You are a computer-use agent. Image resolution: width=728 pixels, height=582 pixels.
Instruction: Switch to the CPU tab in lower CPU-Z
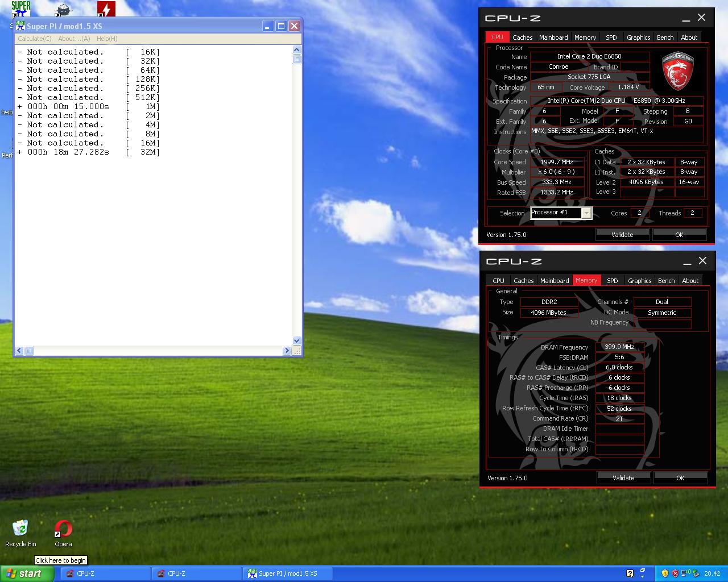pos(498,281)
